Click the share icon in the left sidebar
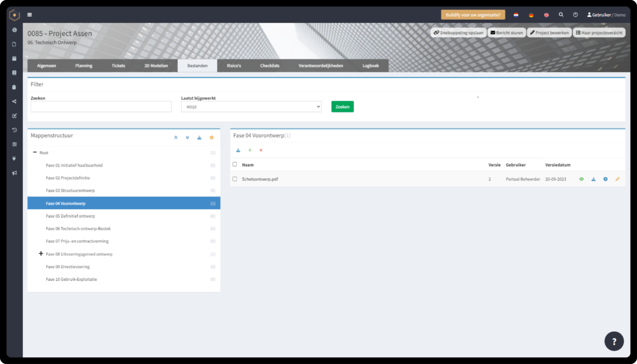Screen dimensions: 637x364 tap(14, 101)
